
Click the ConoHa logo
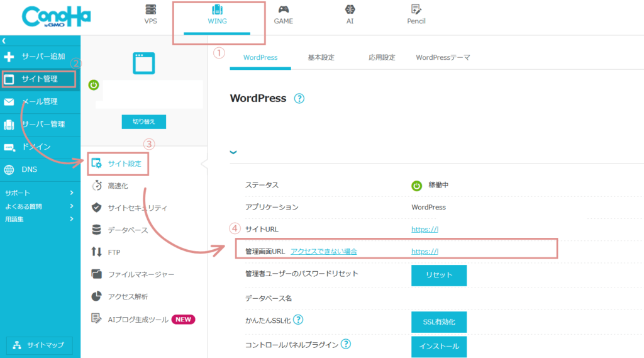tap(56, 17)
